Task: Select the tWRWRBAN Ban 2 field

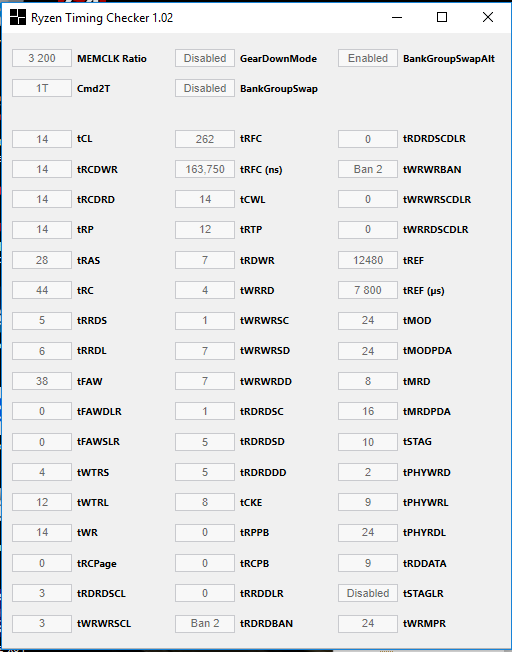Action: (368, 169)
